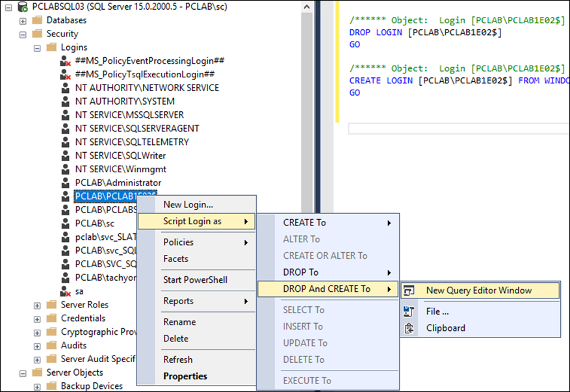Expand the Server Roles node
The width and height of the screenshot is (570, 392).
click(x=37, y=305)
